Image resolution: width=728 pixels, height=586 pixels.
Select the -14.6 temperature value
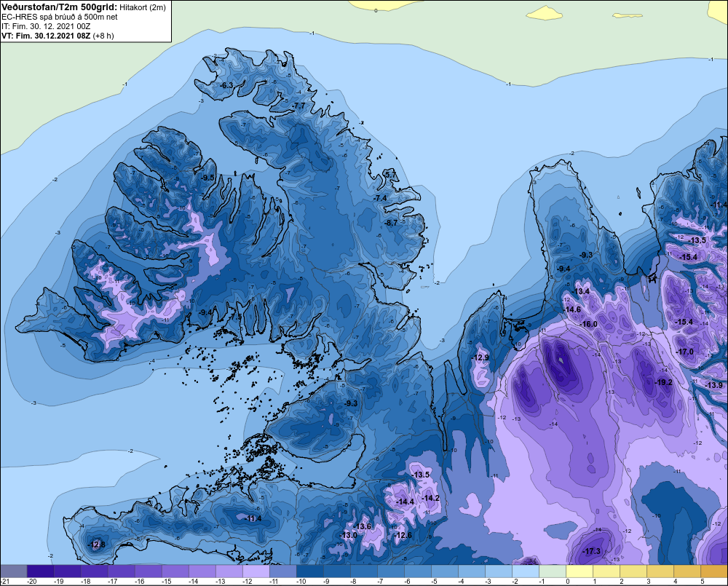pos(571,309)
